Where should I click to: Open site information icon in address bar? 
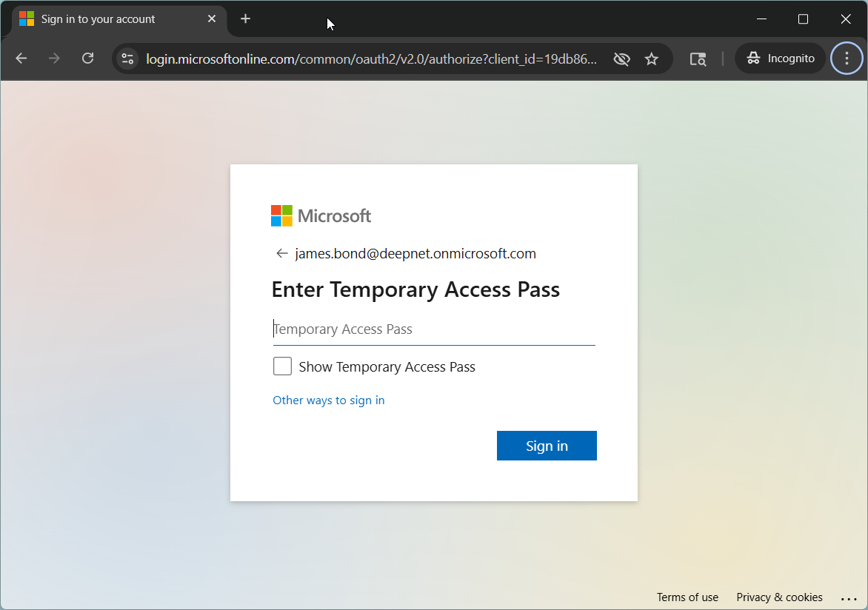click(127, 58)
